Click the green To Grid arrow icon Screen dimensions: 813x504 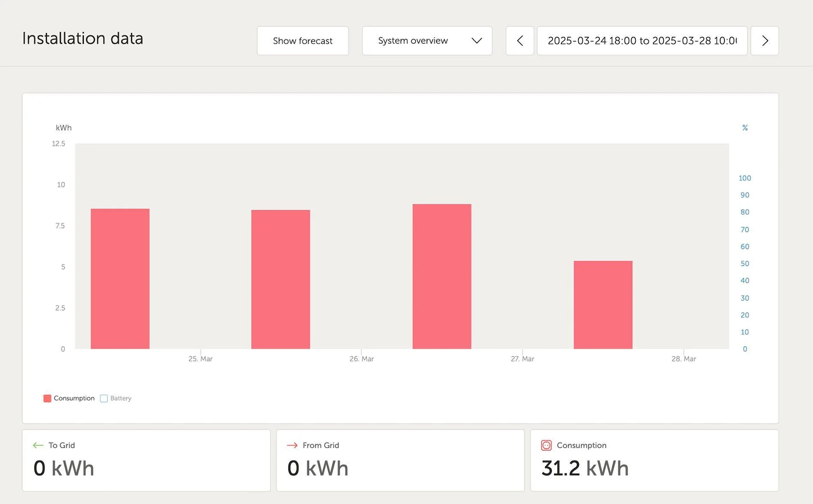[x=38, y=445]
